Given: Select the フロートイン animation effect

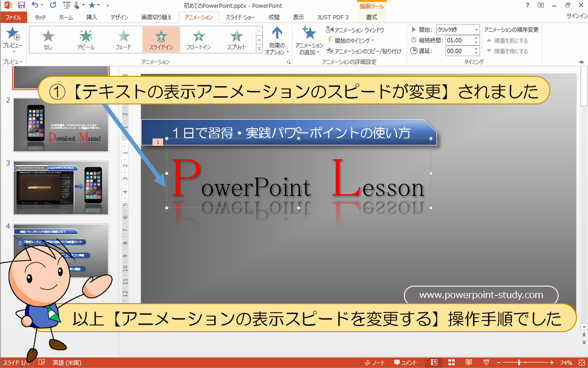Looking at the screenshot, I should click(x=198, y=39).
